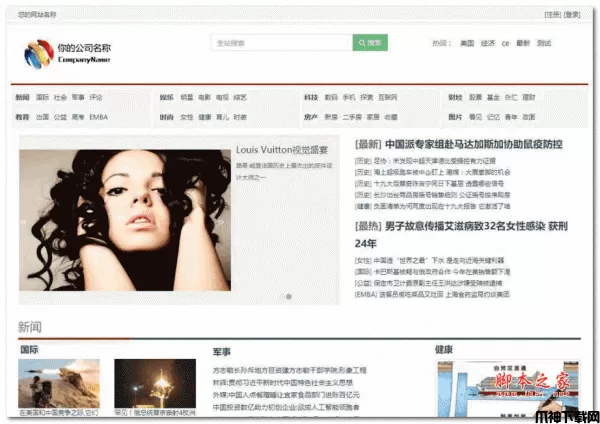Open the Louis Vuitton视觉盛宴 slide title
Image resolution: width=600 pixels, height=424 pixels.
[x=282, y=150]
